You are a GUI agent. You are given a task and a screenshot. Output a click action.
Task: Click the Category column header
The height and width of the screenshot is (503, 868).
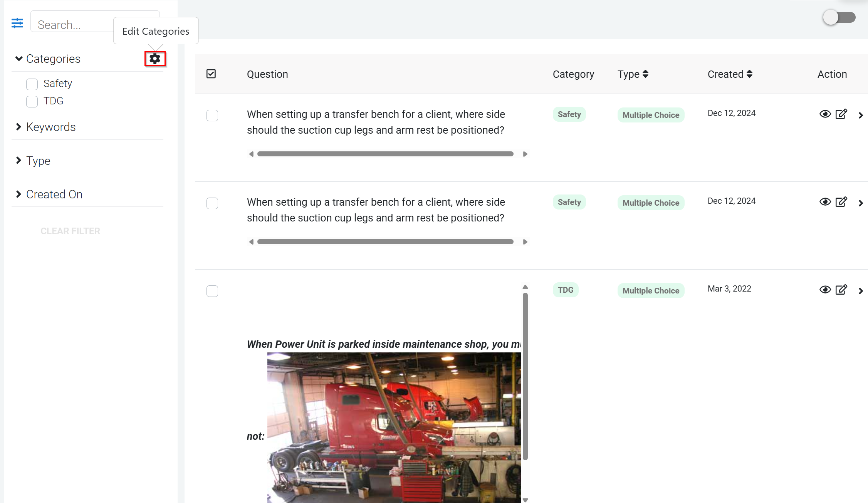click(573, 74)
